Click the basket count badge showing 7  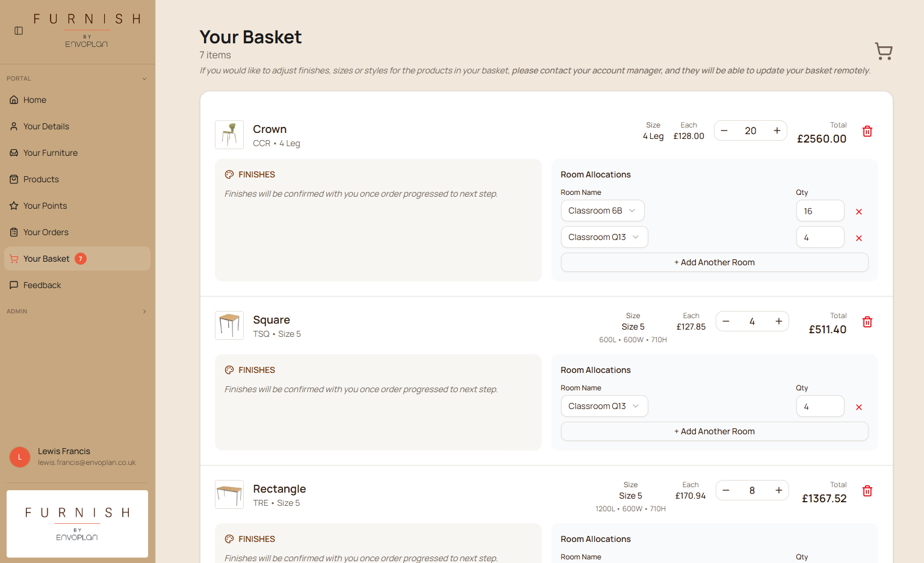[81, 259]
